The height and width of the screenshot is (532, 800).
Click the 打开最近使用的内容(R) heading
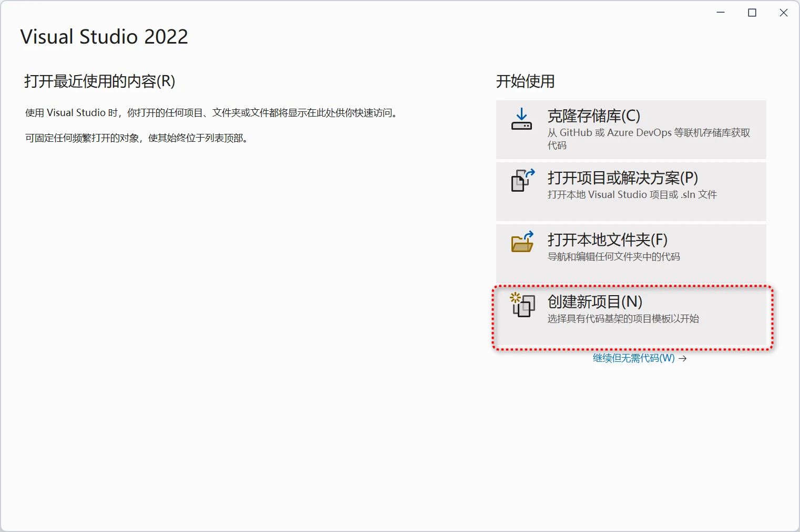coord(99,81)
